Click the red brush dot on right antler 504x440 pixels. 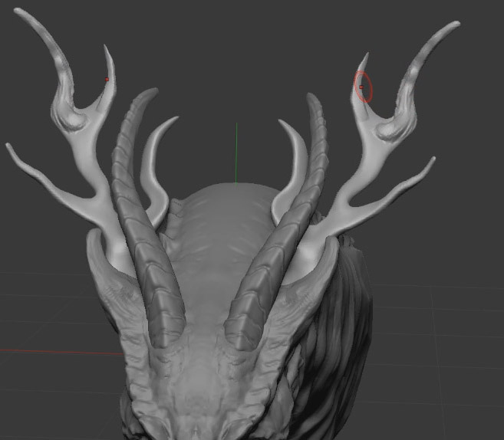coord(361,87)
